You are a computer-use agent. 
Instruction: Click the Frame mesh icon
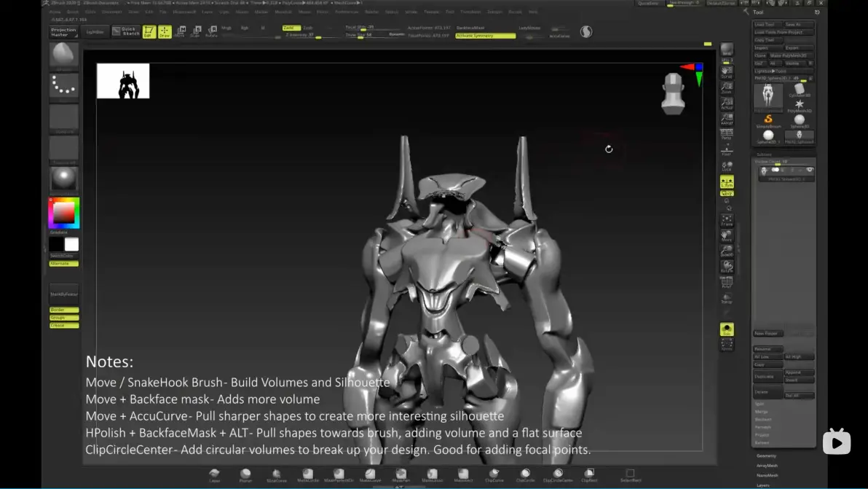point(727,220)
